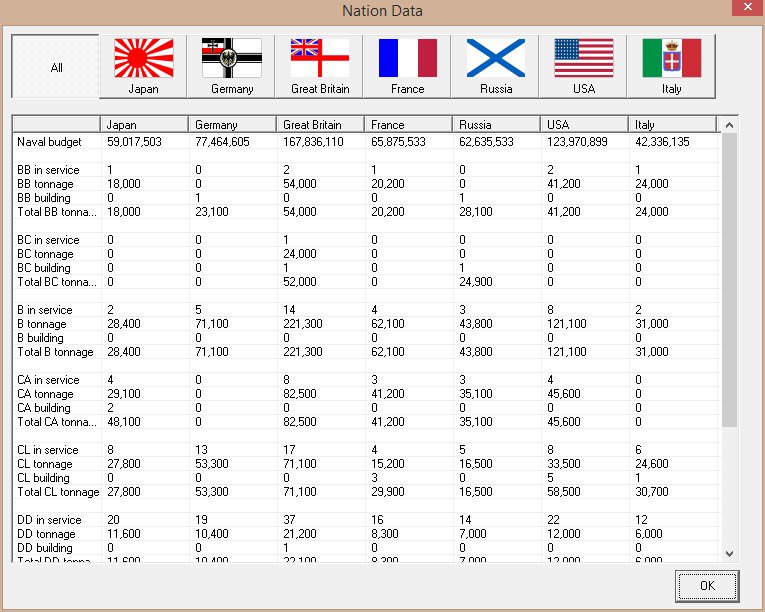Select the Naval budget row label
The height and width of the screenshot is (612, 765).
[49, 142]
